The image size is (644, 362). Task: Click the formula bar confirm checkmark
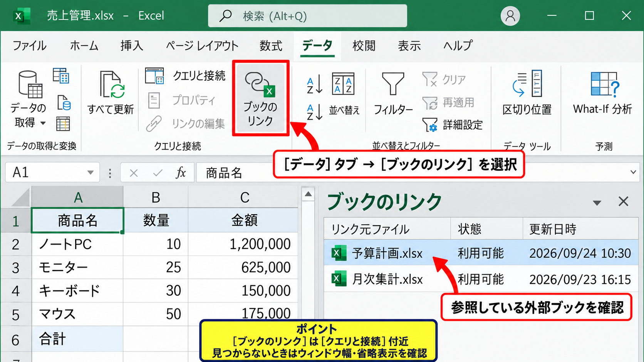click(158, 173)
